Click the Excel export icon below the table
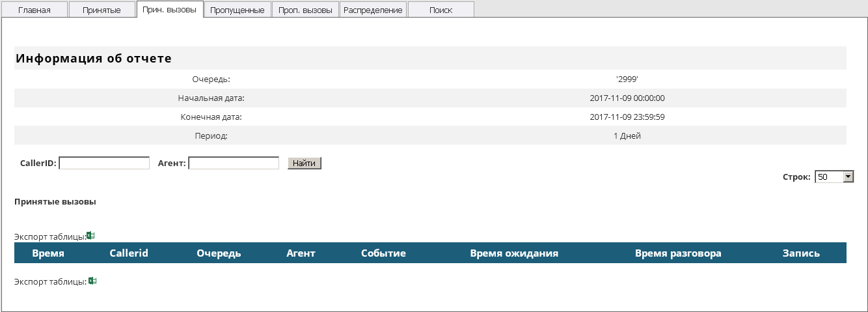 click(x=92, y=281)
